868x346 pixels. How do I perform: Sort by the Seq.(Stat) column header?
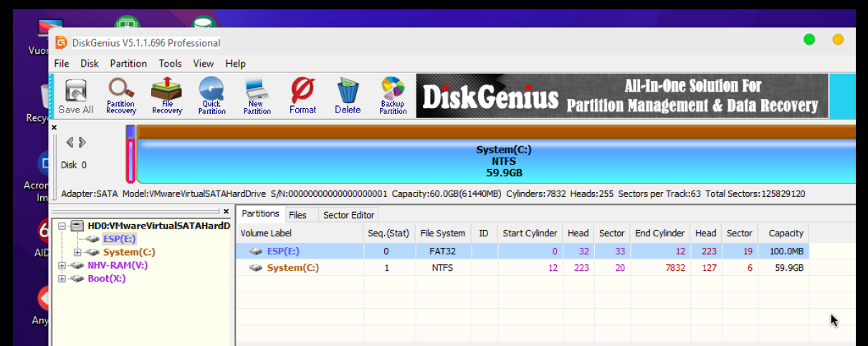point(388,233)
